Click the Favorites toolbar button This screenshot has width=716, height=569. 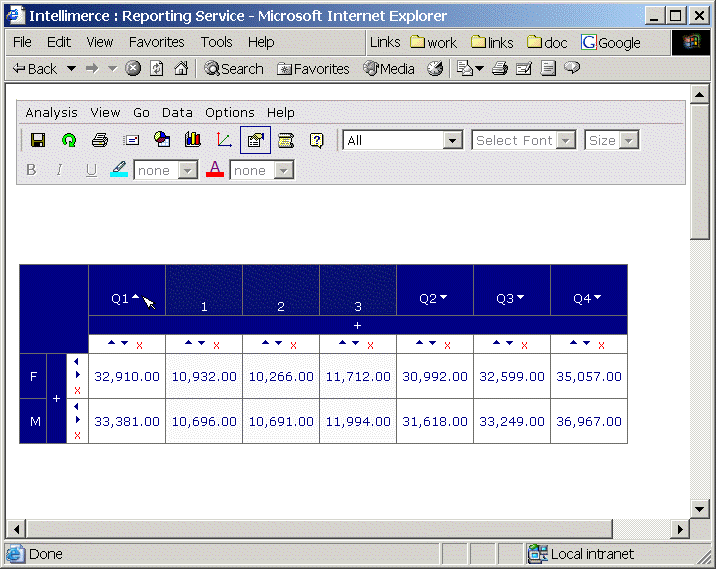(x=313, y=68)
